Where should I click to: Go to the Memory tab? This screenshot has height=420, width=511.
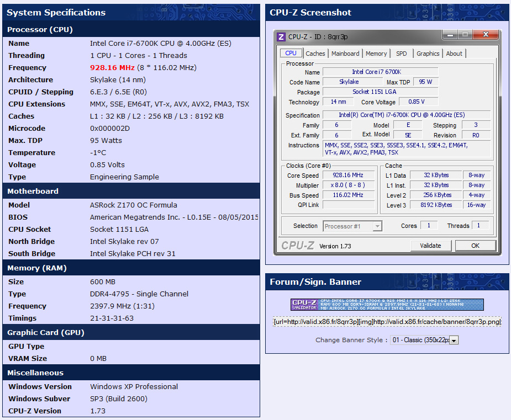(x=376, y=54)
